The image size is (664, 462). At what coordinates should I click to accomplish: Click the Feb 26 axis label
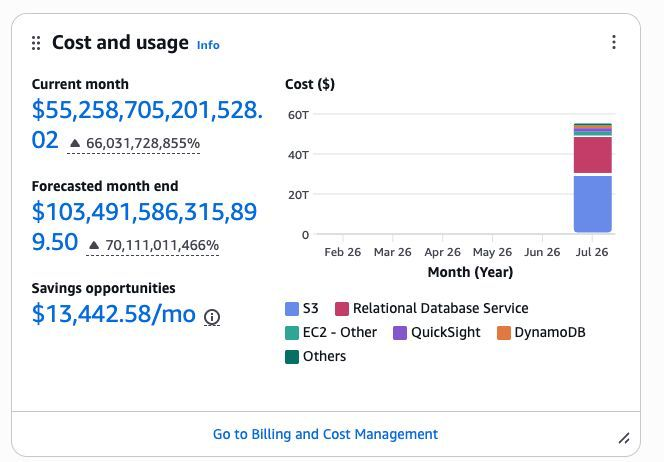pyautogui.click(x=343, y=252)
